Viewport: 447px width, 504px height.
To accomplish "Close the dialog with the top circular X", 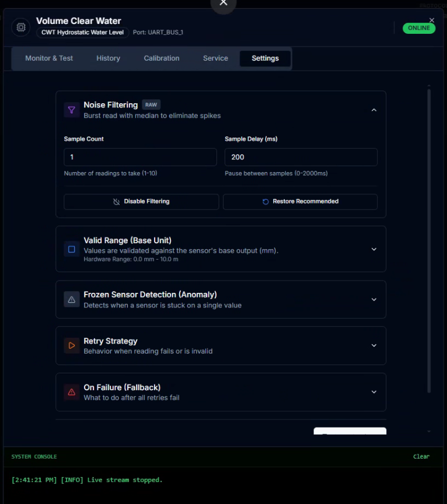I will (223, 3).
